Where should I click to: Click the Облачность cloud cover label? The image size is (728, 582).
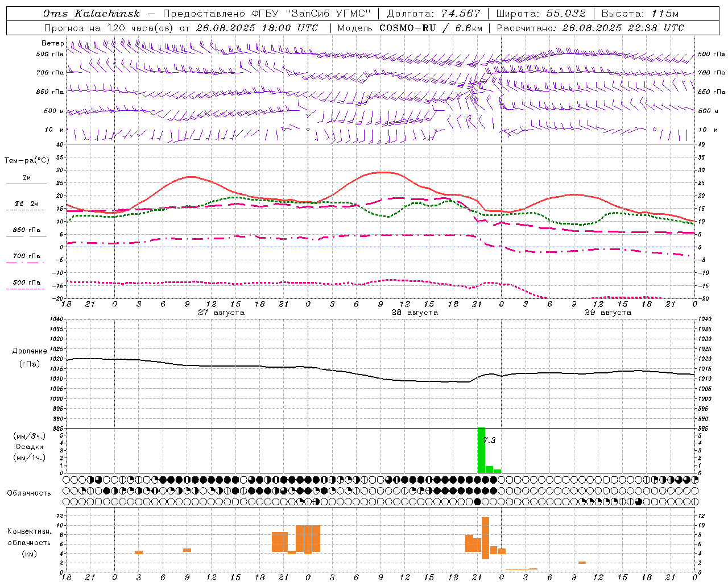click(29, 493)
